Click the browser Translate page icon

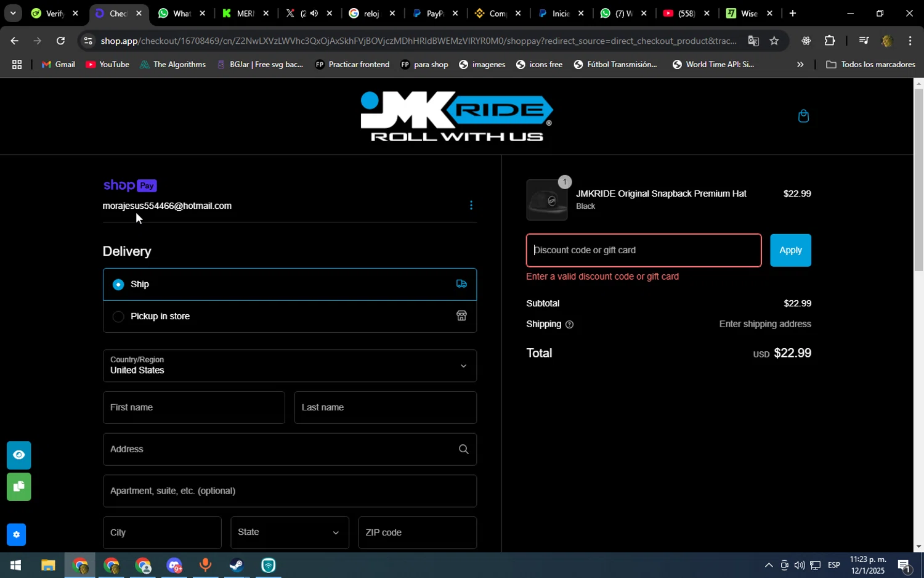[x=753, y=41]
